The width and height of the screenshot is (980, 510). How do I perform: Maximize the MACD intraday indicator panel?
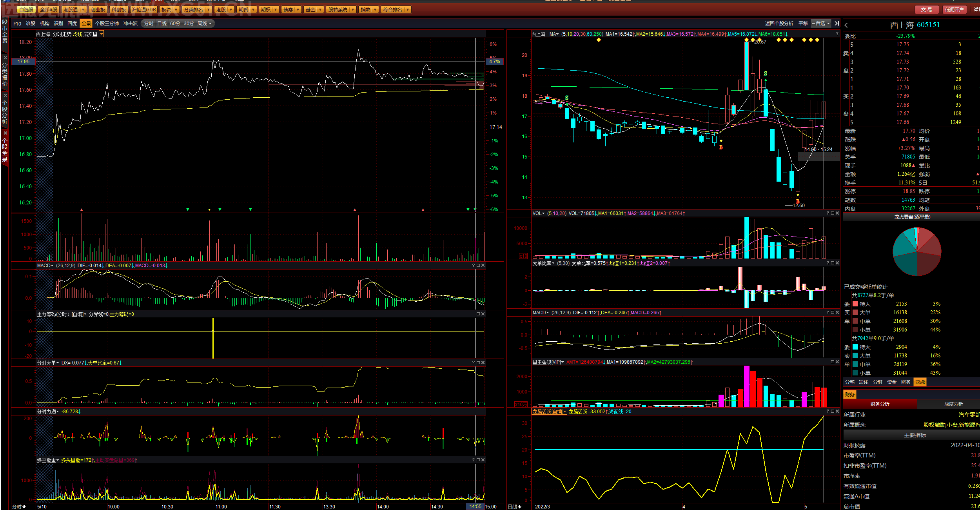pos(478,266)
